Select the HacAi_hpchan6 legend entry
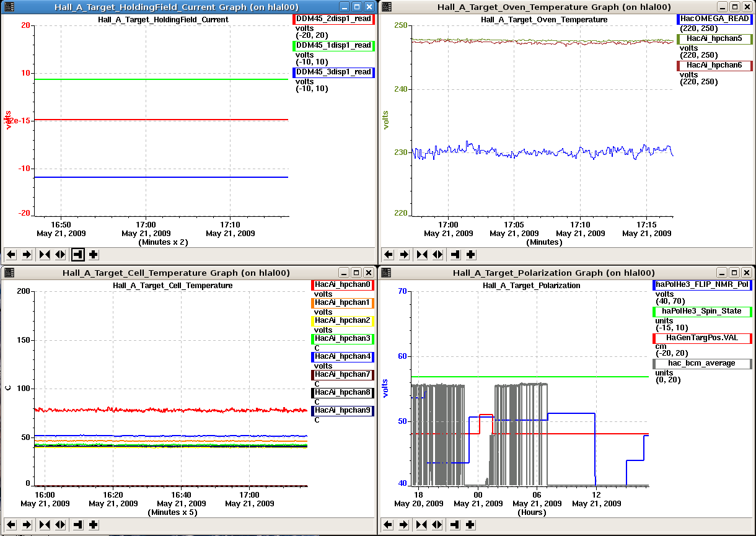 click(x=714, y=66)
